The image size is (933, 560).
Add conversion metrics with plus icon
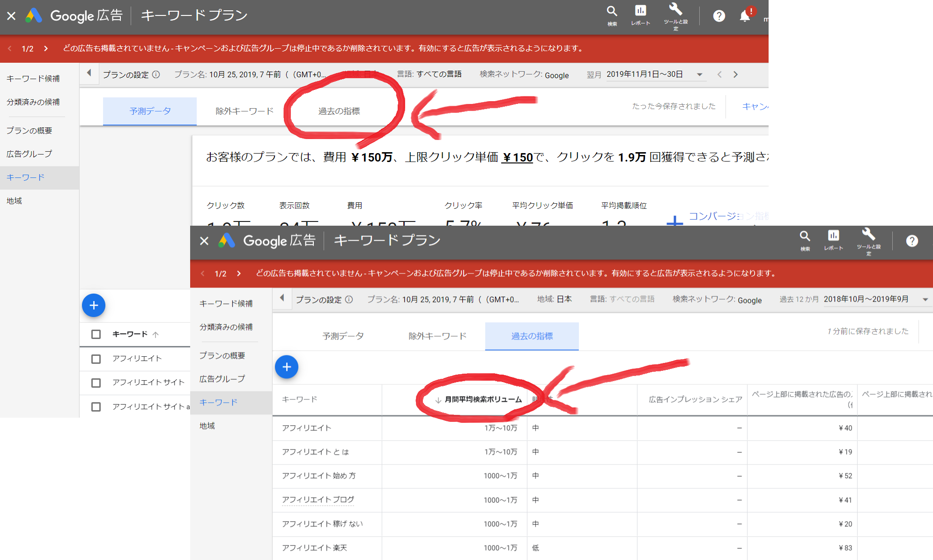674,221
